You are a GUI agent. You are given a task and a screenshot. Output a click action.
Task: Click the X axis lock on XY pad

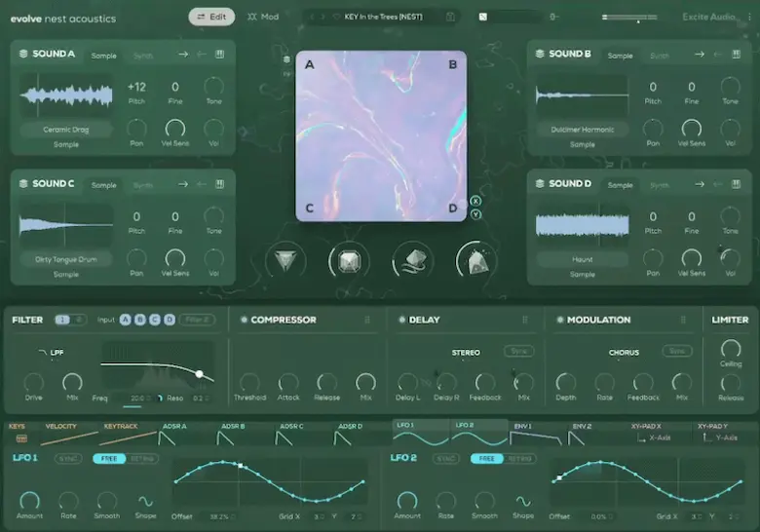click(475, 201)
